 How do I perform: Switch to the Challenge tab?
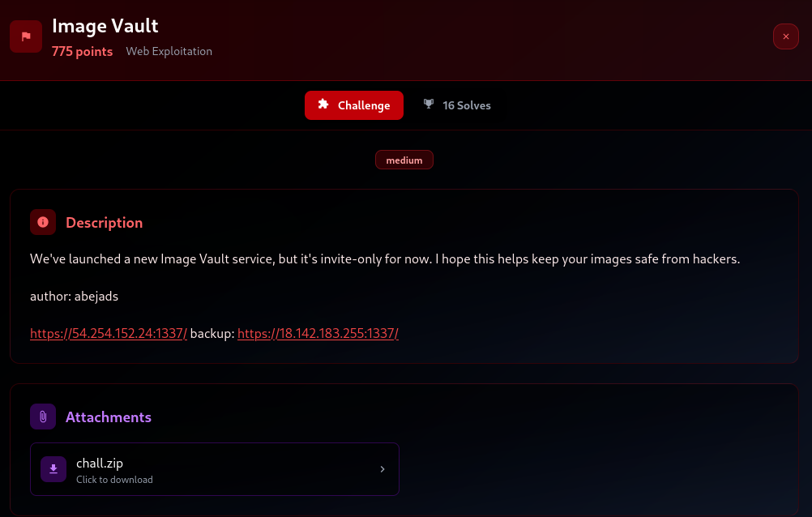coord(354,105)
